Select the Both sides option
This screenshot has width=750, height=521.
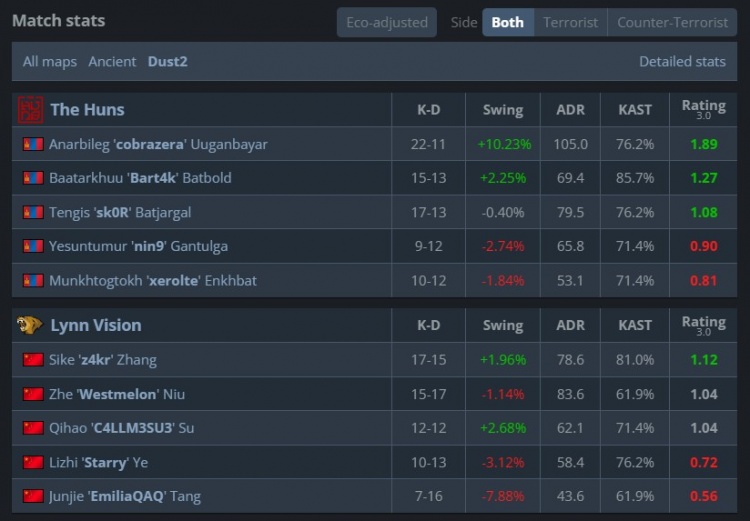507,22
